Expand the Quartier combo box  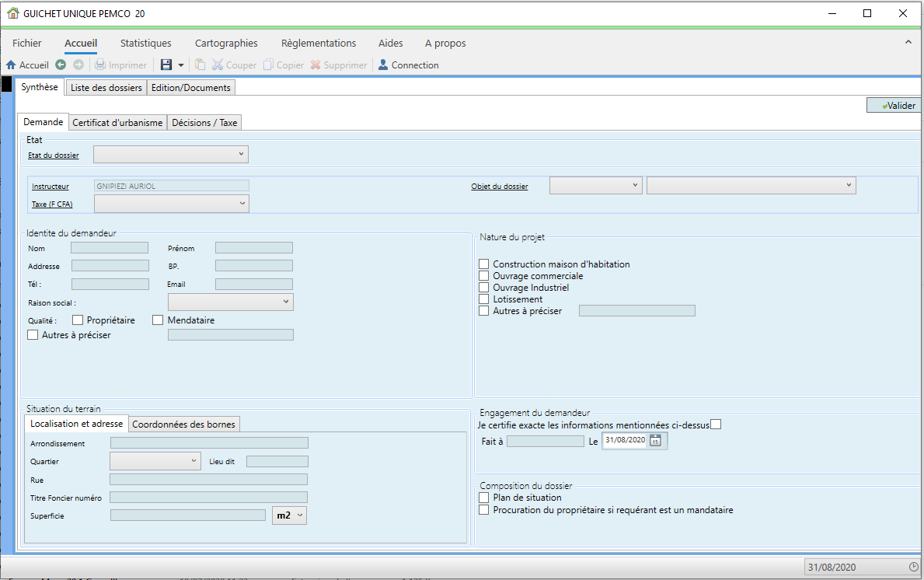pyautogui.click(x=155, y=461)
